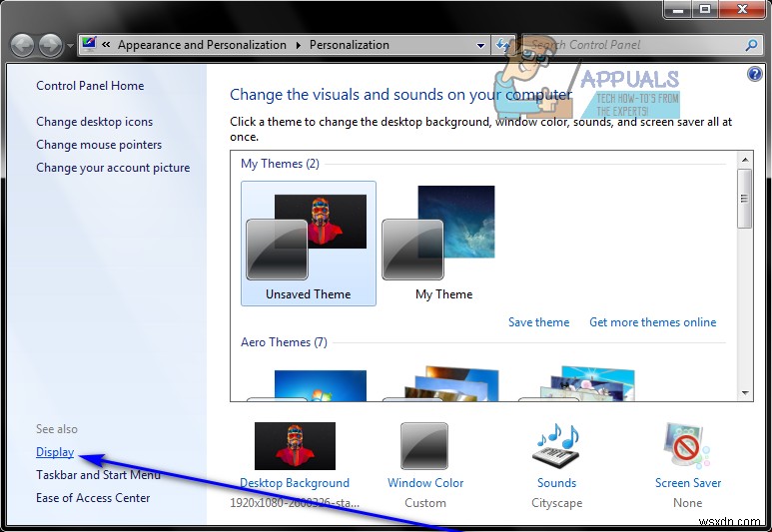Click the themes list scroll down arrow
The width and height of the screenshot is (772, 532).
pyautogui.click(x=745, y=393)
